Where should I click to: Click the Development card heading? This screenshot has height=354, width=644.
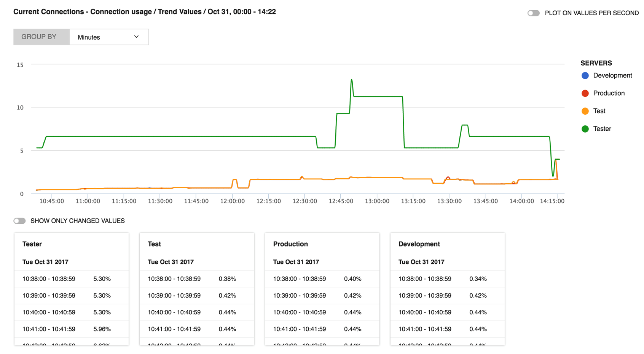click(x=419, y=244)
